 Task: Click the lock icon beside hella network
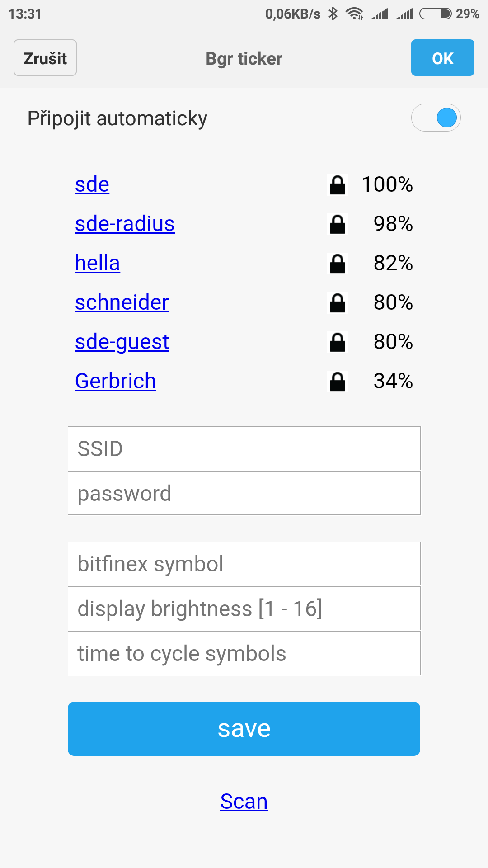[338, 264]
